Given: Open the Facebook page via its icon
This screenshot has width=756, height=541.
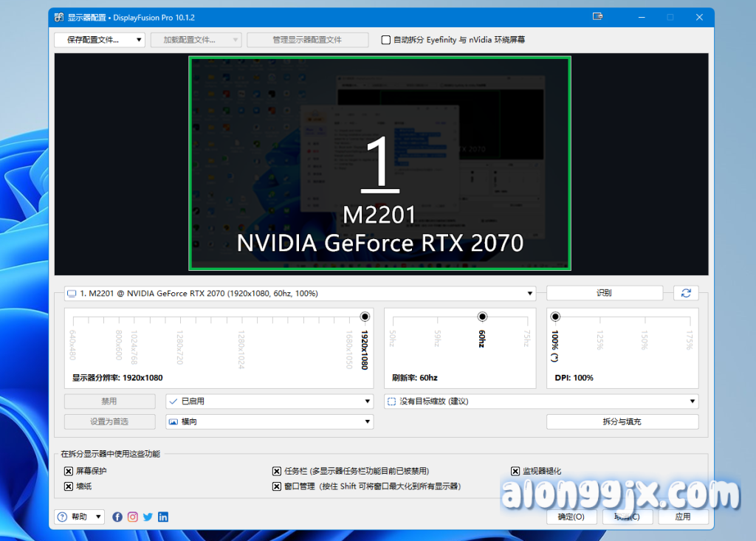Looking at the screenshot, I should (x=117, y=517).
